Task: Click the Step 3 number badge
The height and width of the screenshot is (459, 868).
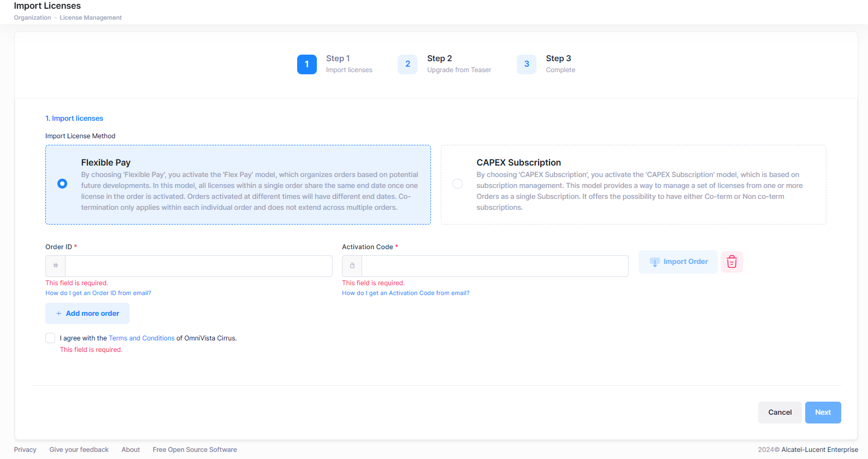Action: pyautogui.click(x=527, y=64)
